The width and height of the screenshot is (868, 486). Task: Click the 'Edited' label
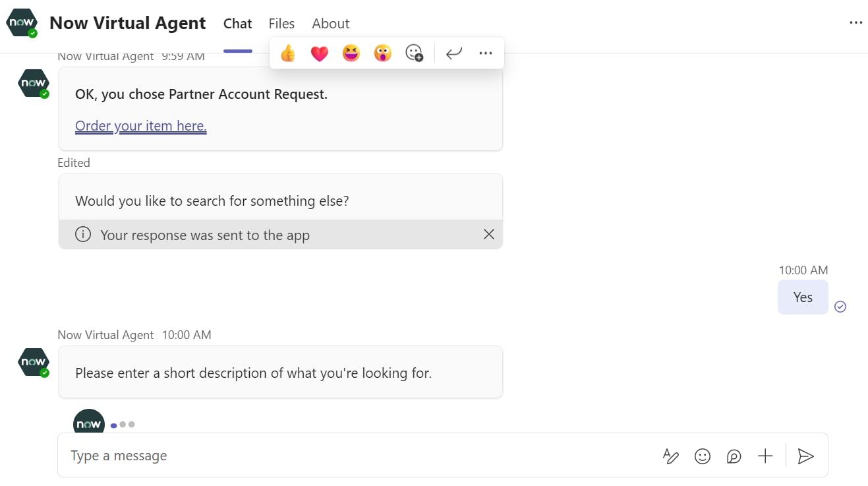pos(74,163)
